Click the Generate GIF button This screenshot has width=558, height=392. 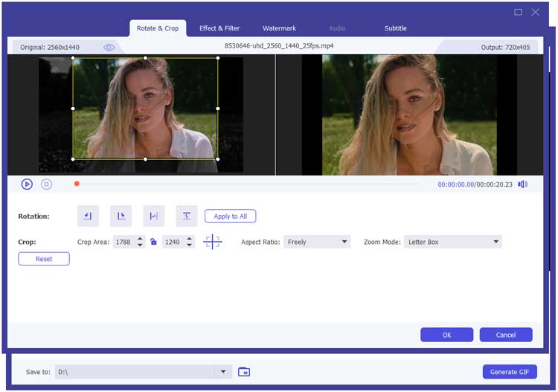(x=509, y=372)
